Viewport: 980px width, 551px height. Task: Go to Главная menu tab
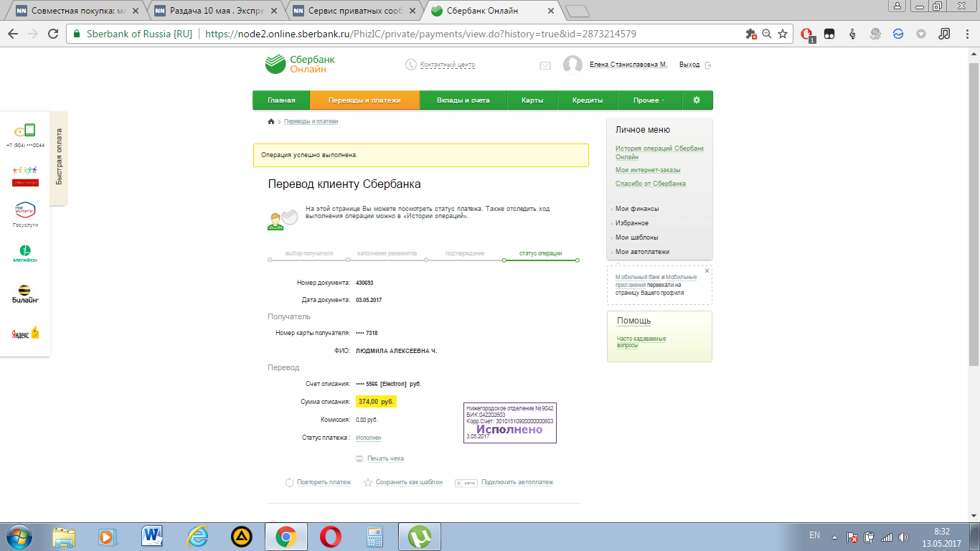pyautogui.click(x=281, y=100)
